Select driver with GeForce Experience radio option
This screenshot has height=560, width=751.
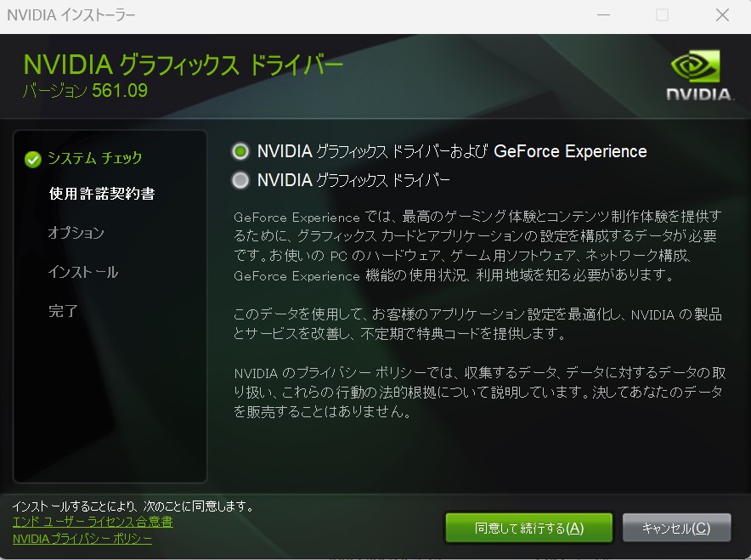(241, 151)
